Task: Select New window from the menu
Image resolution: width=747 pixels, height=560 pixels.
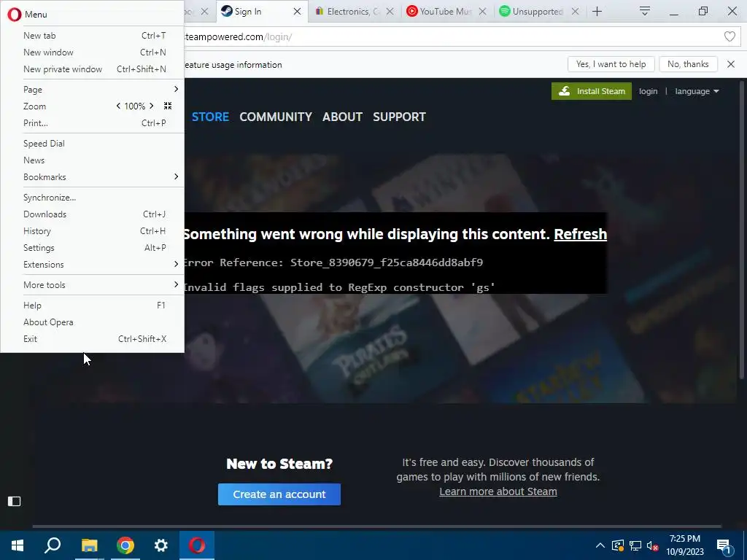Action: 93,52
